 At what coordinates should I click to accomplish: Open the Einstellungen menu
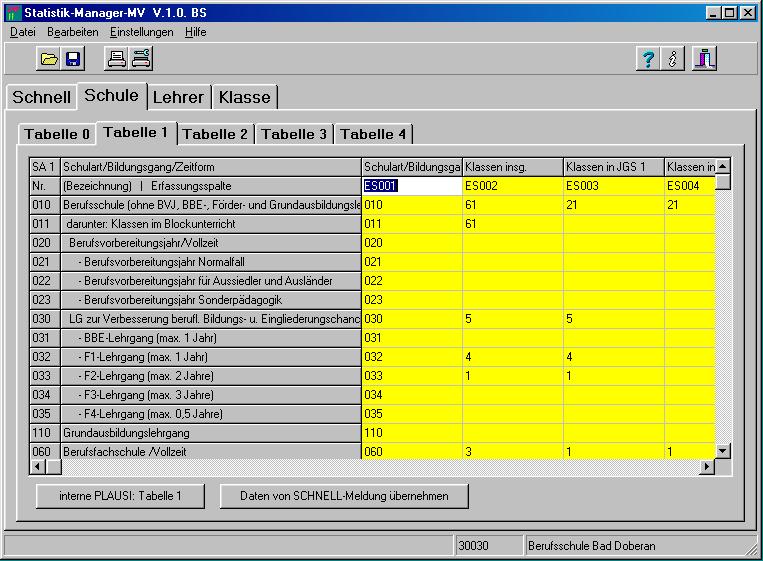[141, 32]
